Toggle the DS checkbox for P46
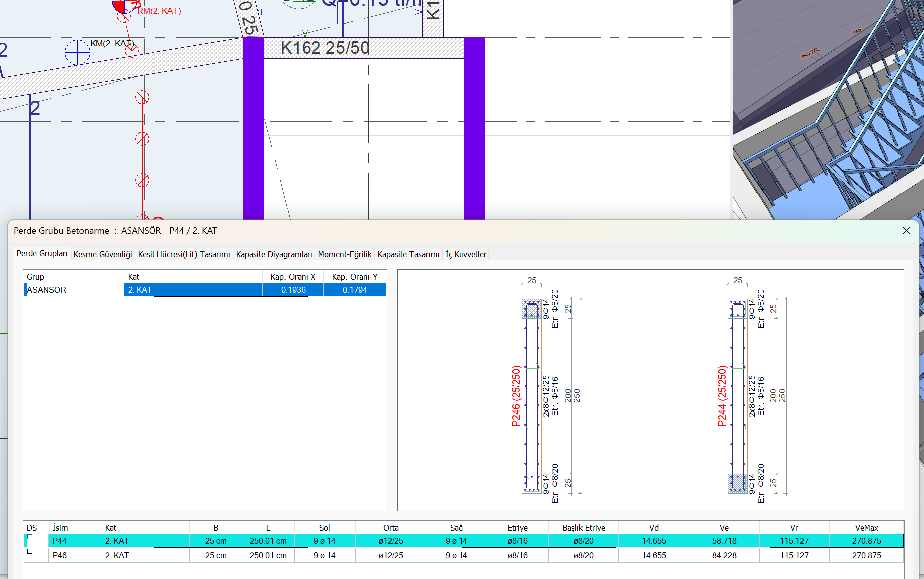Image resolution: width=924 pixels, height=579 pixels. [x=30, y=551]
